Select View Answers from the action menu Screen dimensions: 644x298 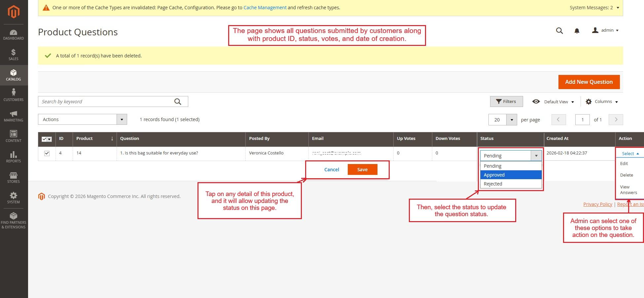click(x=628, y=190)
